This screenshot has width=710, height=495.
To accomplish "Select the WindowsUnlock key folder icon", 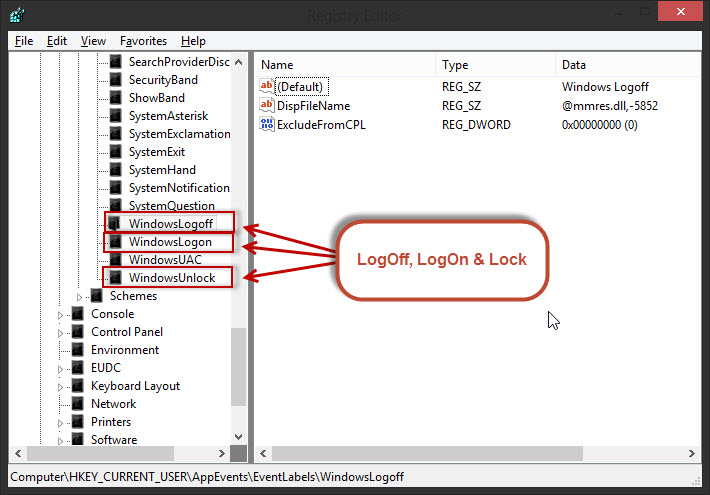I will 116,278.
